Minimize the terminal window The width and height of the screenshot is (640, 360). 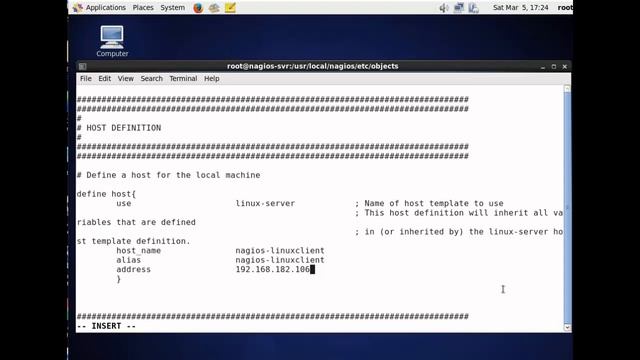(x=543, y=67)
